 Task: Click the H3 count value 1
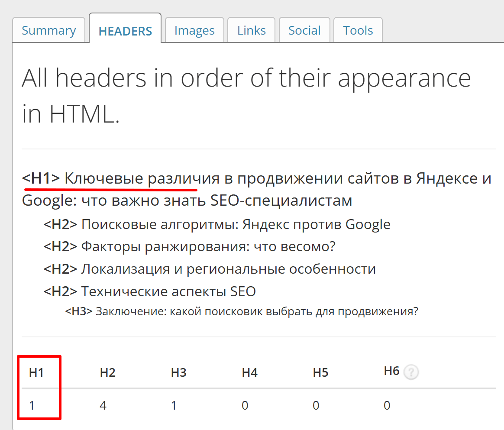point(174,405)
